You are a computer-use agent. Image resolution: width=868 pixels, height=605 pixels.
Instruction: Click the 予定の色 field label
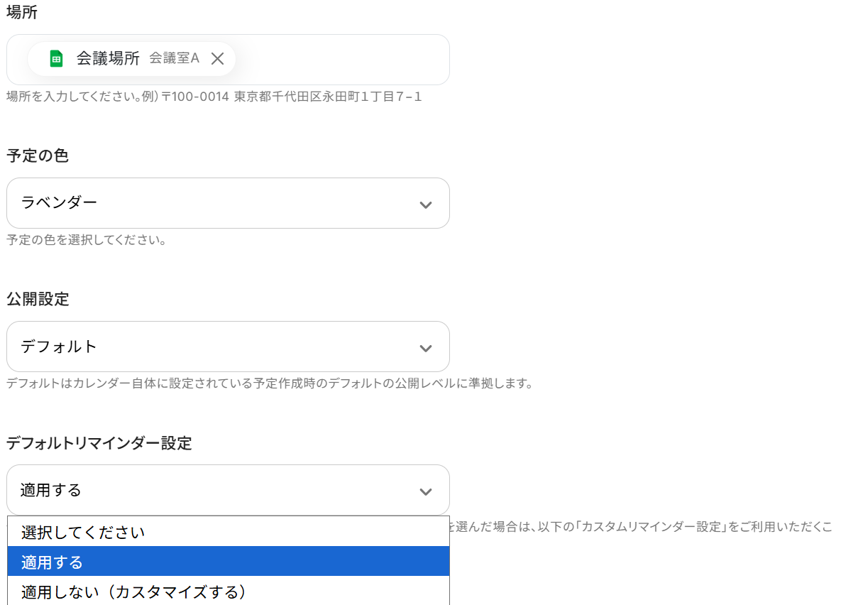coord(38,156)
